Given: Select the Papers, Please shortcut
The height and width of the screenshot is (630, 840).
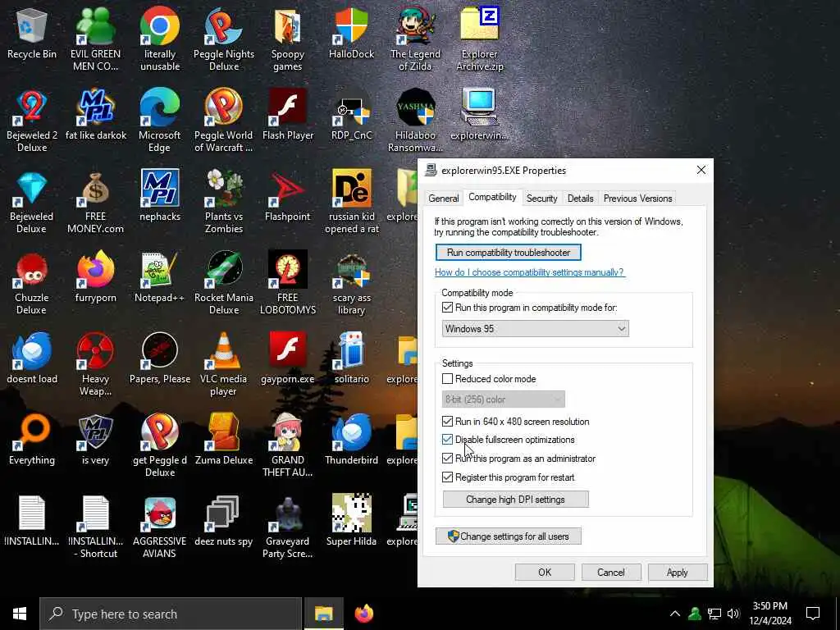Looking at the screenshot, I should point(160,358).
